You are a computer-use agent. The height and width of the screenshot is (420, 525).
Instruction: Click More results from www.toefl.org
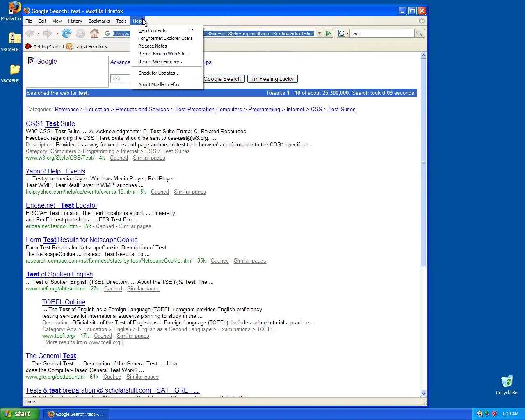coord(83,342)
